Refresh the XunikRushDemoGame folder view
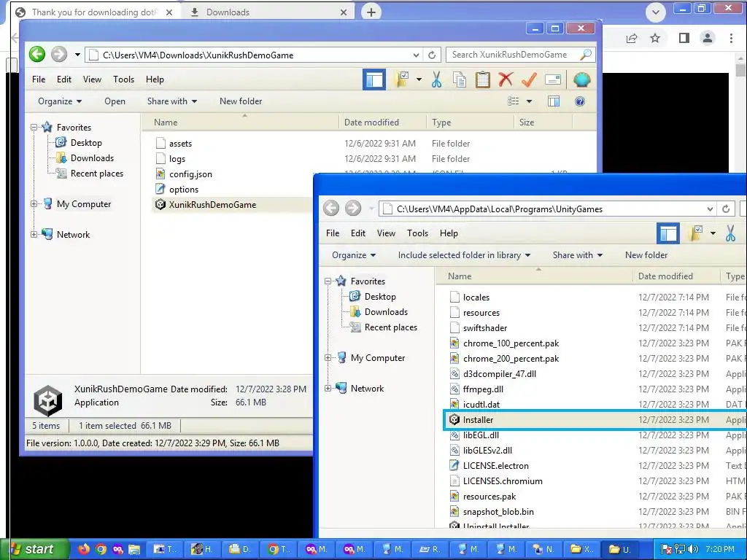Image resolution: width=747 pixels, height=560 pixels. click(432, 55)
